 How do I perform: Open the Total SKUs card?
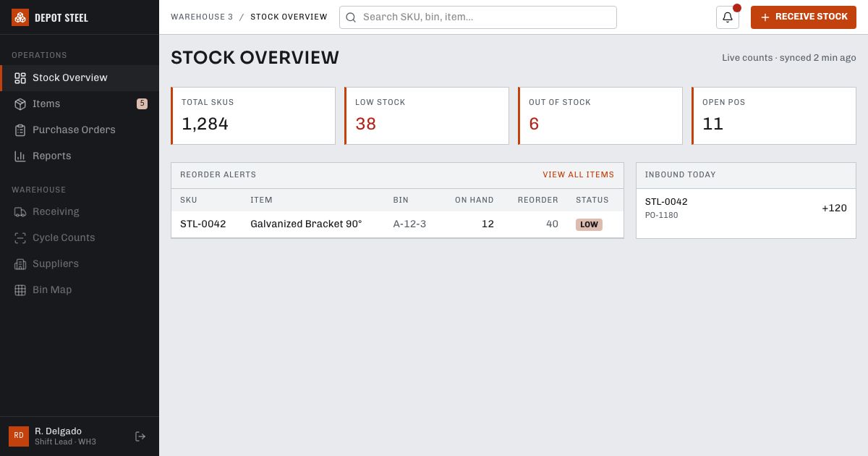[253, 116]
